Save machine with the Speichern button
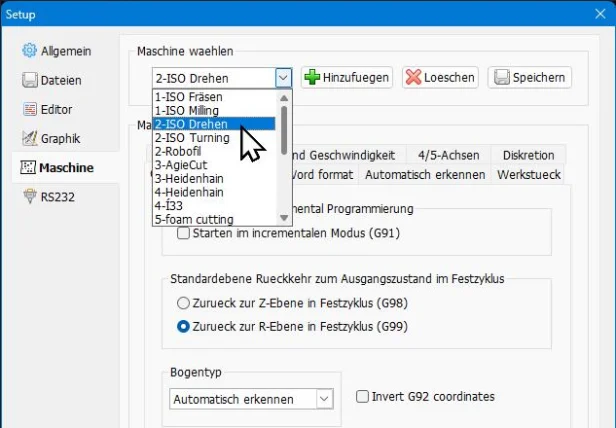616x428 pixels. (x=529, y=78)
